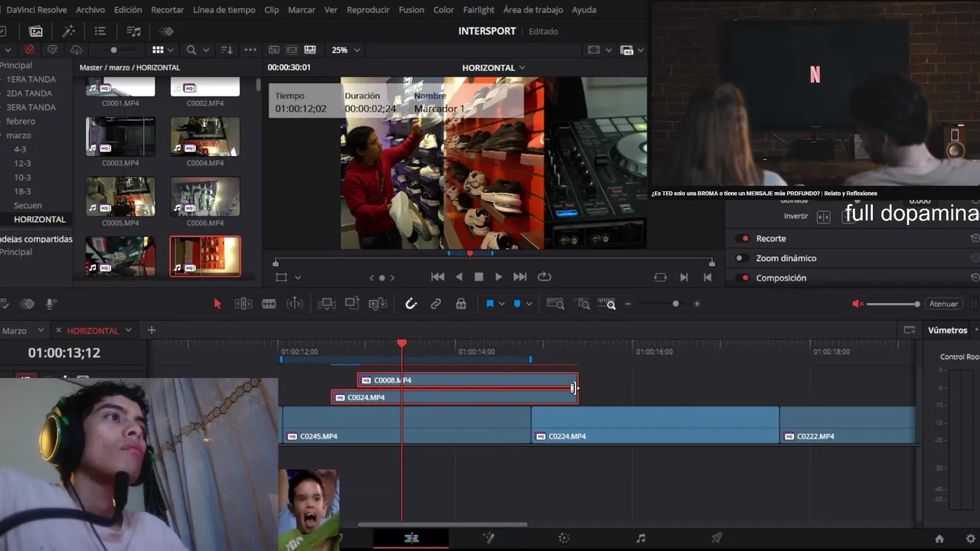Screen dimensions: 980x551
Task: Open the Edición menu
Action: (x=128, y=10)
